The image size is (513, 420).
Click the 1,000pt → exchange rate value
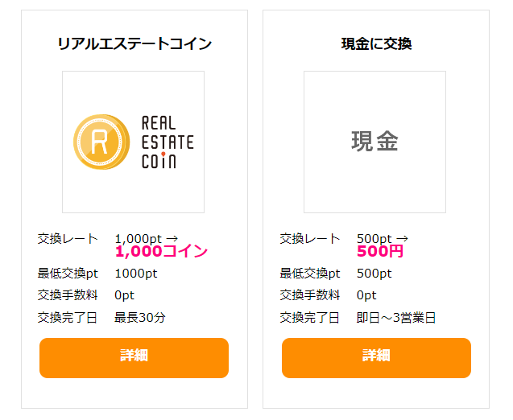(x=147, y=239)
